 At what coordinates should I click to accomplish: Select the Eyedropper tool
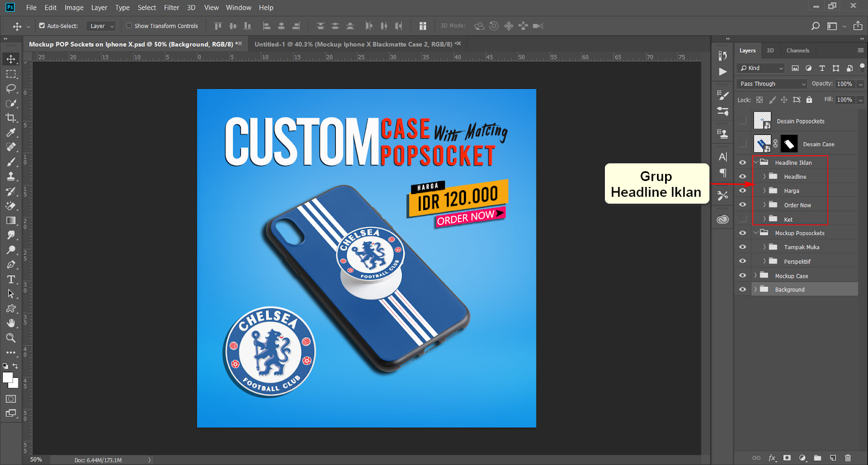11,132
